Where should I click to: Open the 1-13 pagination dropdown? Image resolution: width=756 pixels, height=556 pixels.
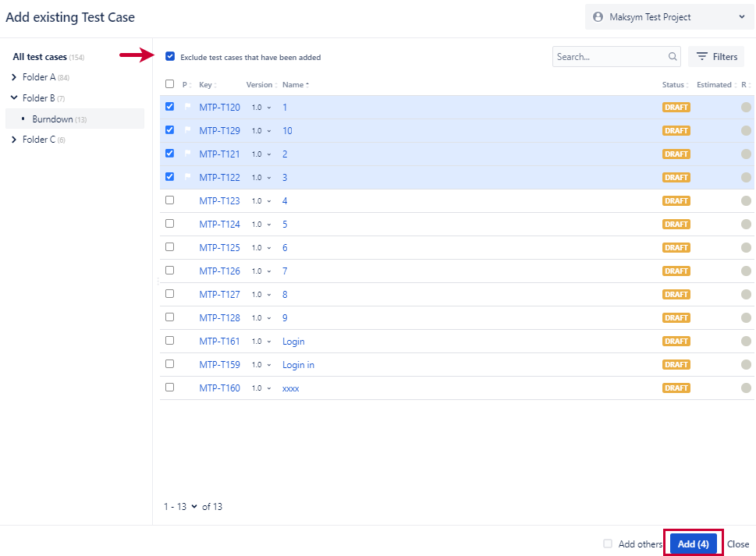pos(178,506)
